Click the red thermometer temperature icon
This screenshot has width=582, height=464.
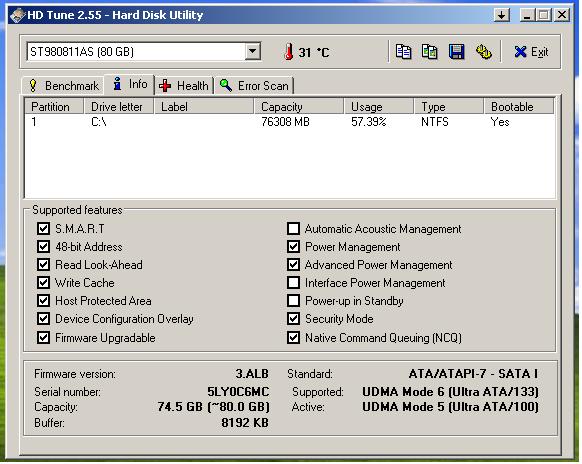[288, 52]
